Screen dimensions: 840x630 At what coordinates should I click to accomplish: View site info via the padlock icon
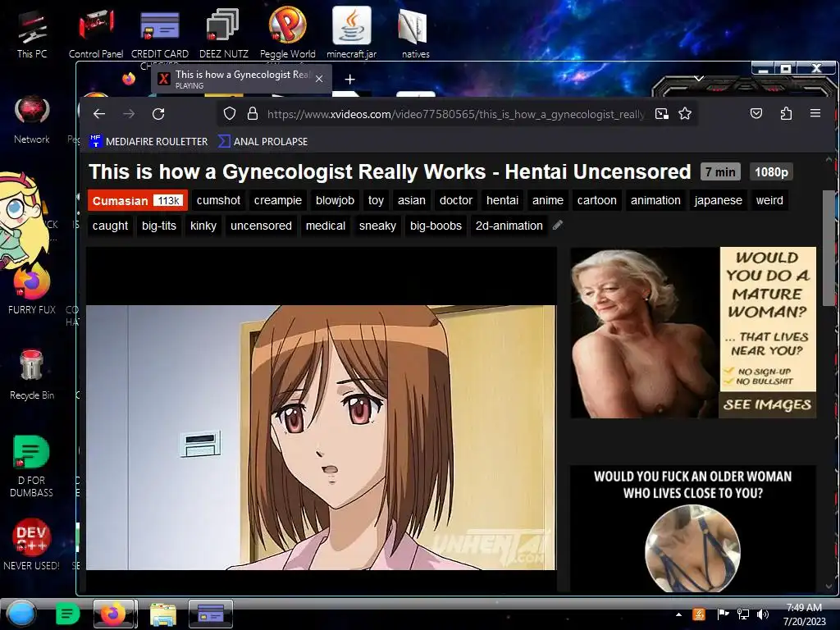[x=253, y=113]
